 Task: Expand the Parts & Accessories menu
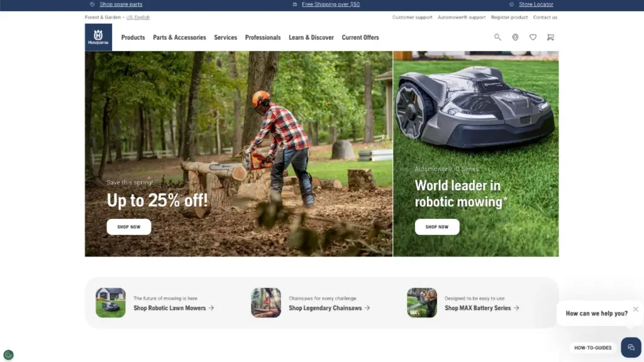pos(179,38)
